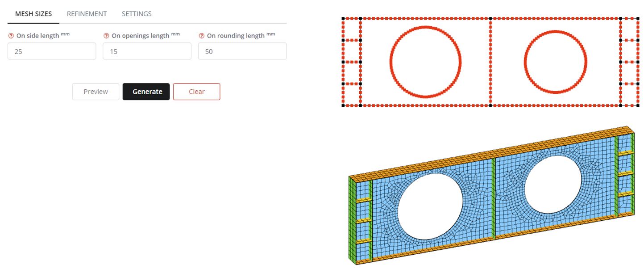644x269 pixels.
Task: Click the left circular opening in 3D mesh
Action: pos(430,206)
